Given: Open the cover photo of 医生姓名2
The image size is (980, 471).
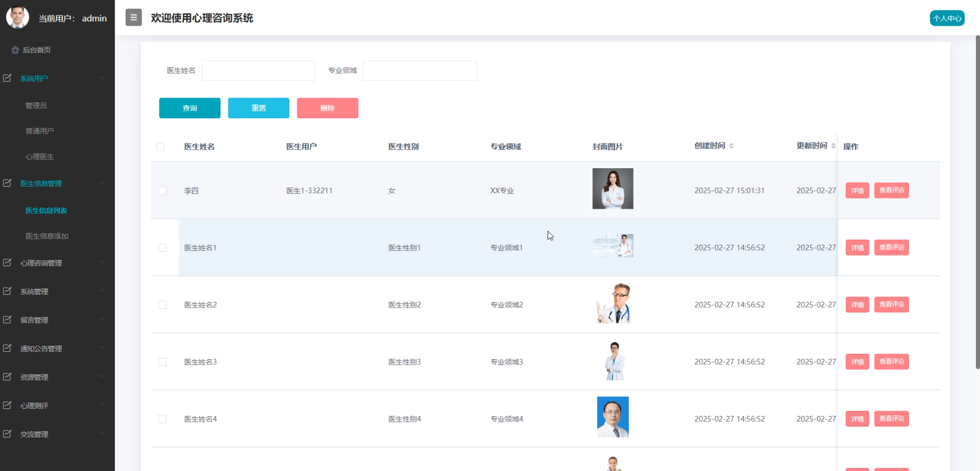Looking at the screenshot, I should pos(612,303).
